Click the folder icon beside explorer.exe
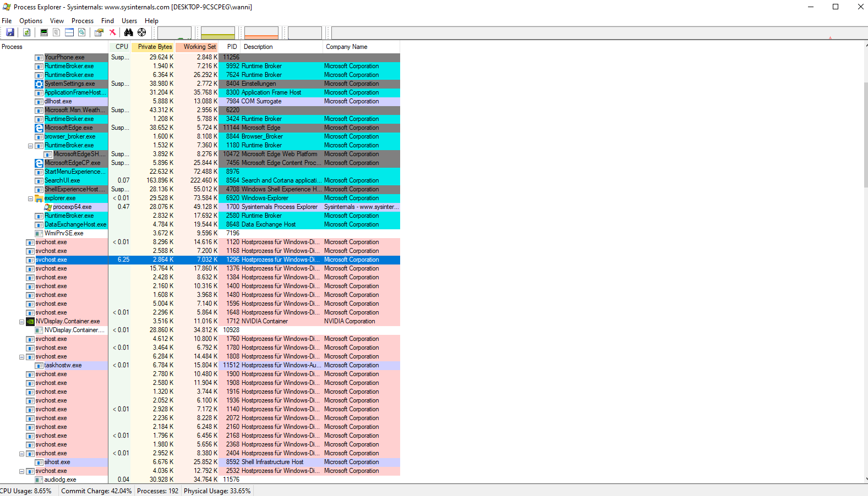The width and height of the screenshot is (868, 496). pos(39,198)
